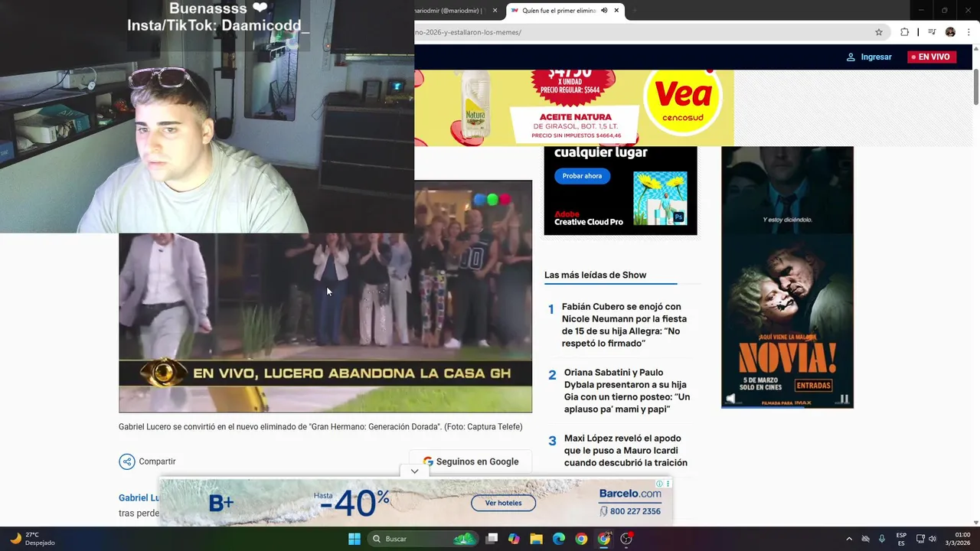Image resolution: width=980 pixels, height=551 pixels.
Task: Click the taskbar Buscar search box
Action: point(422,539)
